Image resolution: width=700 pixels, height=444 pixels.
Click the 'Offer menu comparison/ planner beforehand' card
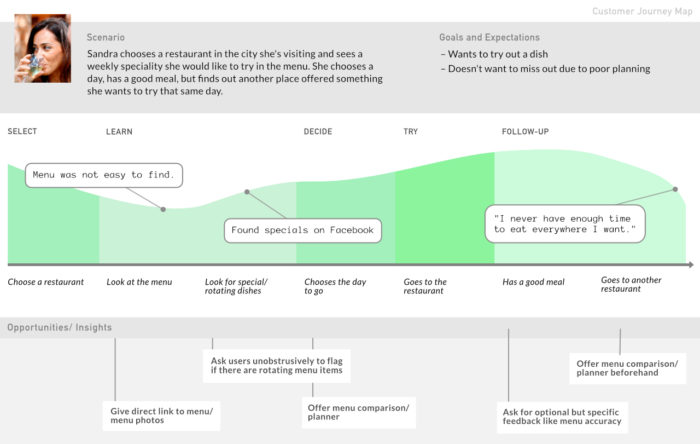pos(627,369)
